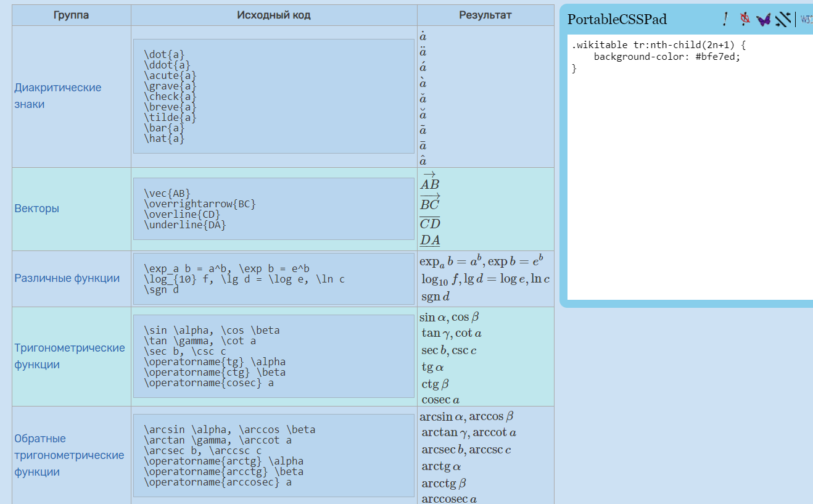
Task: Click the \operatorname{ctg} \beta code line
Action: (215, 373)
